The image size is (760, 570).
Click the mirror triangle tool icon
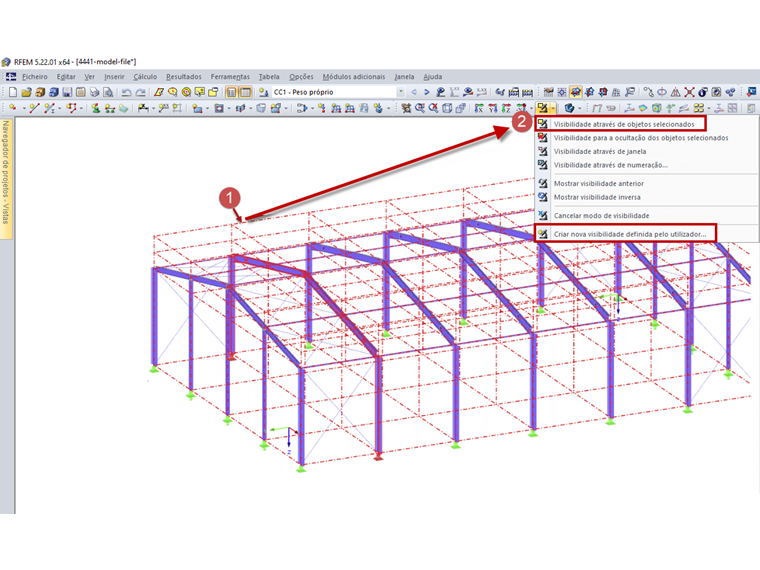pyautogui.click(x=675, y=92)
